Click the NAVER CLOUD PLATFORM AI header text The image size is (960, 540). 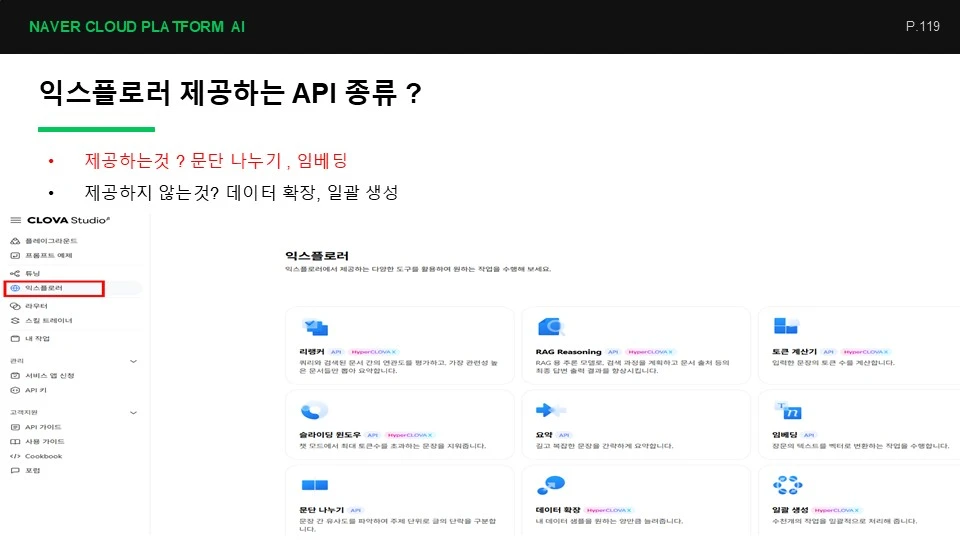(x=137, y=27)
